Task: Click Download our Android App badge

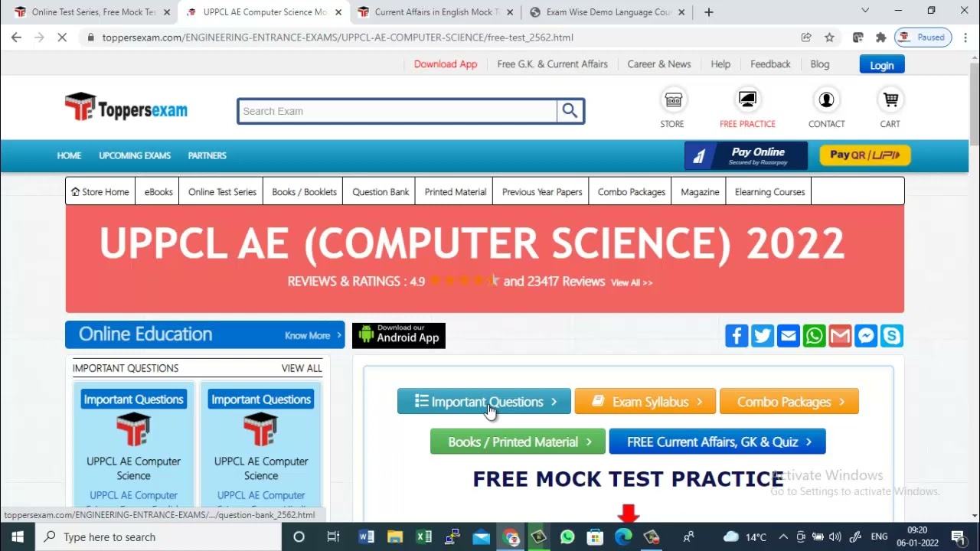Action: (x=399, y=335)
